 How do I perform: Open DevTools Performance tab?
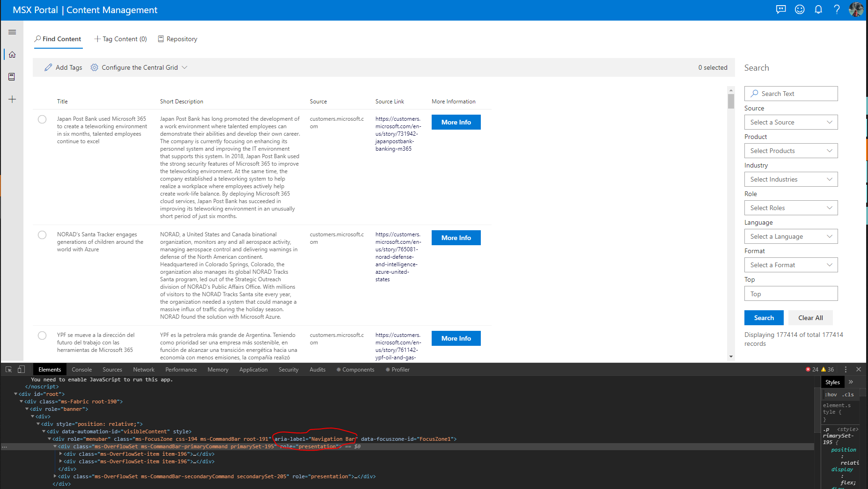click(x=181, y=369)
